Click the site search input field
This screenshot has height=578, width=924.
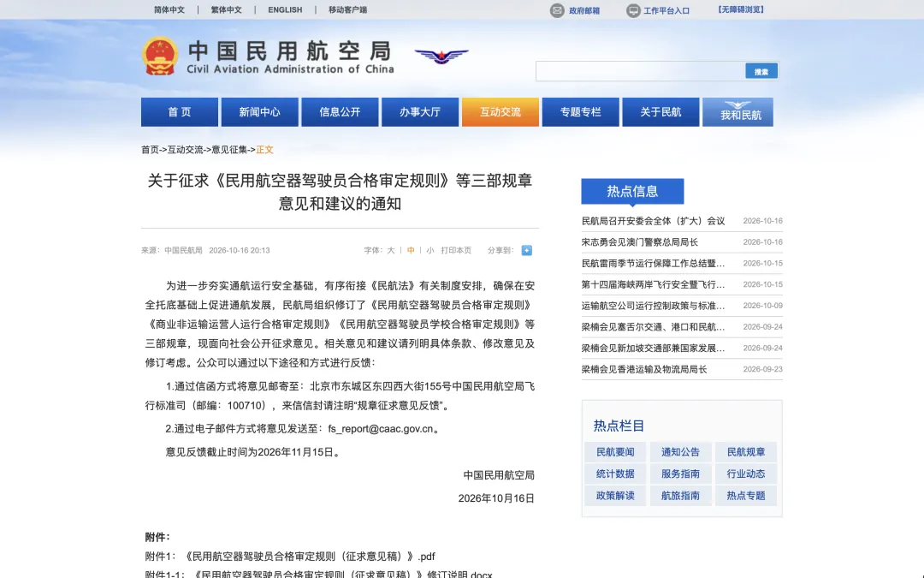coord(640,71)
